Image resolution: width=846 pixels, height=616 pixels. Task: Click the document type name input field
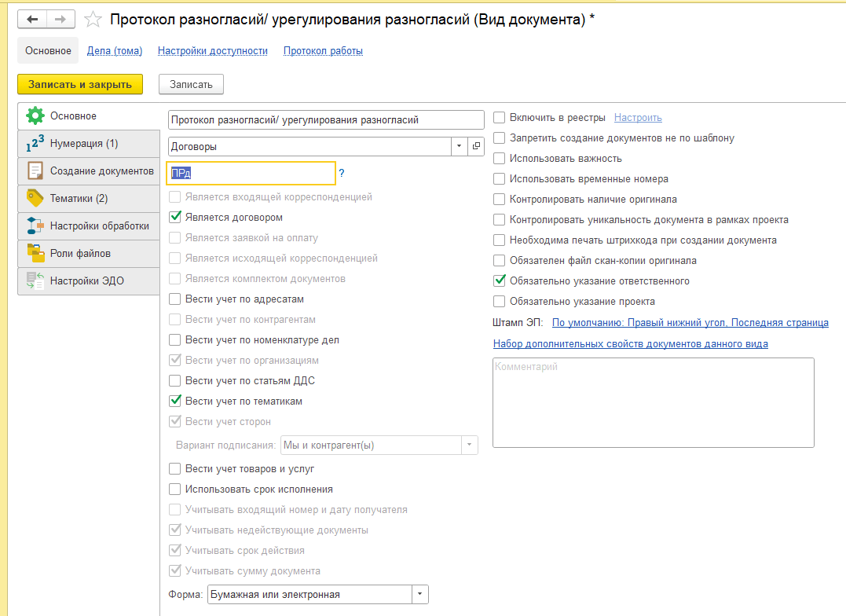(326, 120)
